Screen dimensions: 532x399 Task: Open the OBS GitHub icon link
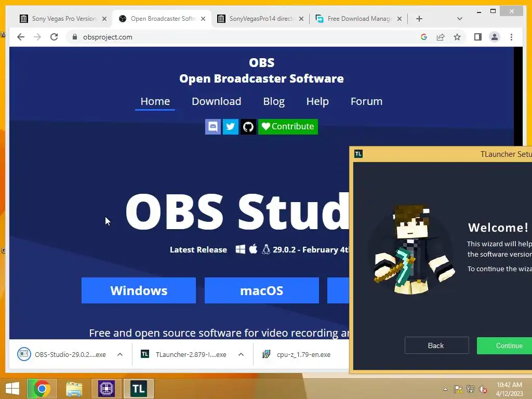pyautogui.click(x=248, y=127)
